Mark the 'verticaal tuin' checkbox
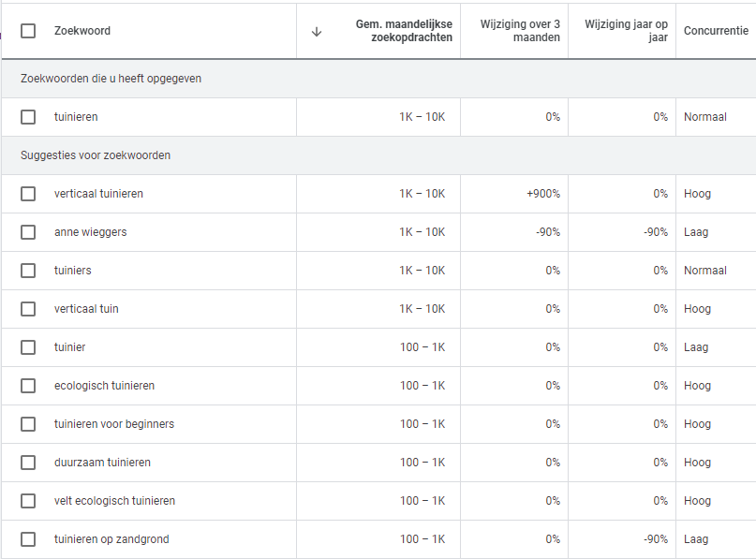 coord(28,309)
